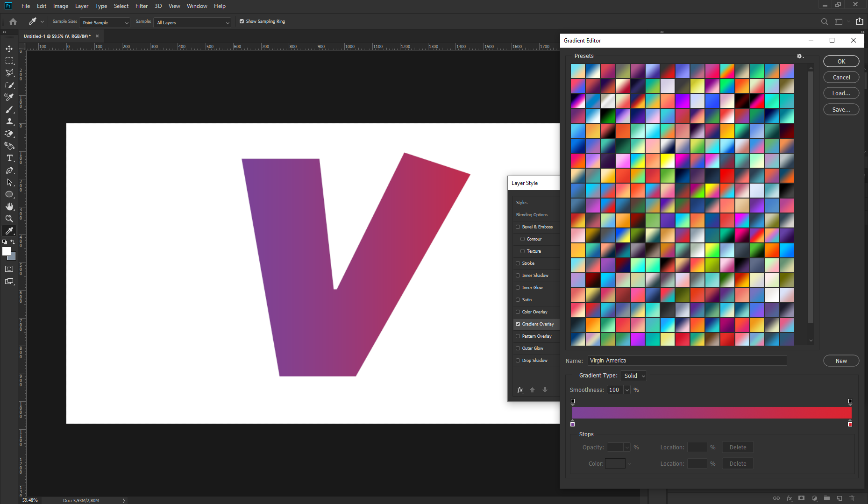Click the gradient Name input field
868x504 pixels.
click(x=687, y=361)
